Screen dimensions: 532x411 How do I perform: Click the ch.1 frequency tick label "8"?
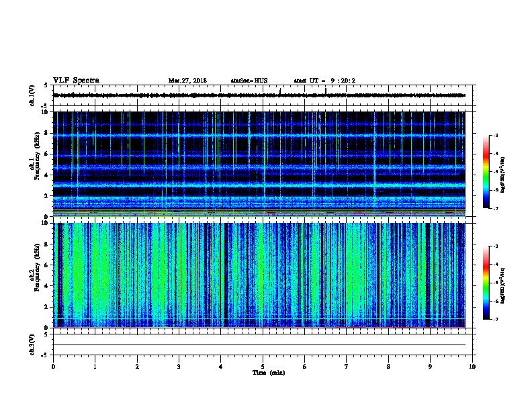[x=48, y=133]
